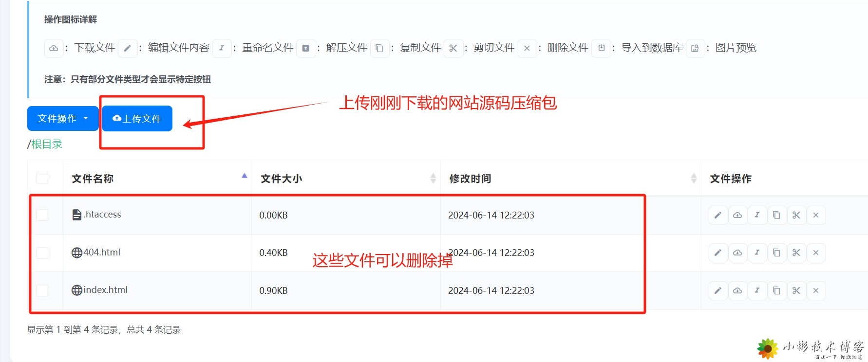Screen dimensions: 868x362
Task: Cut the 404.html file
Action: 796,253
